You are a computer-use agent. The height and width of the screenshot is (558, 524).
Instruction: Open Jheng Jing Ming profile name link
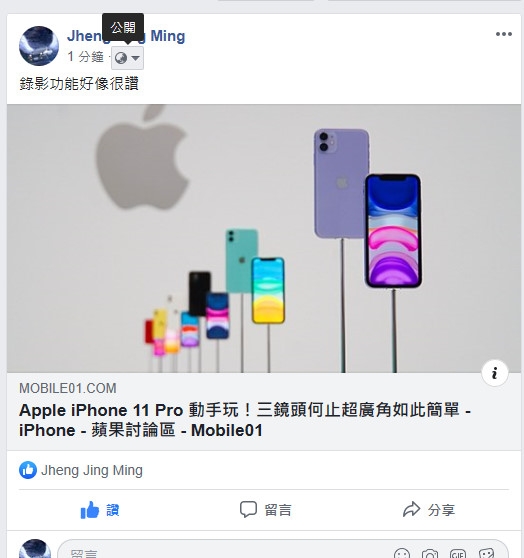coord(126,36)
